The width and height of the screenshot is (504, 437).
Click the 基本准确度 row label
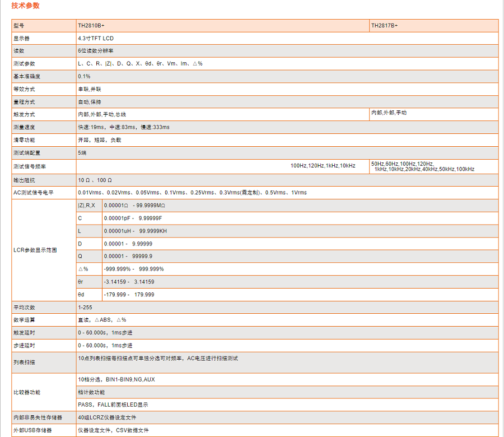28,76
